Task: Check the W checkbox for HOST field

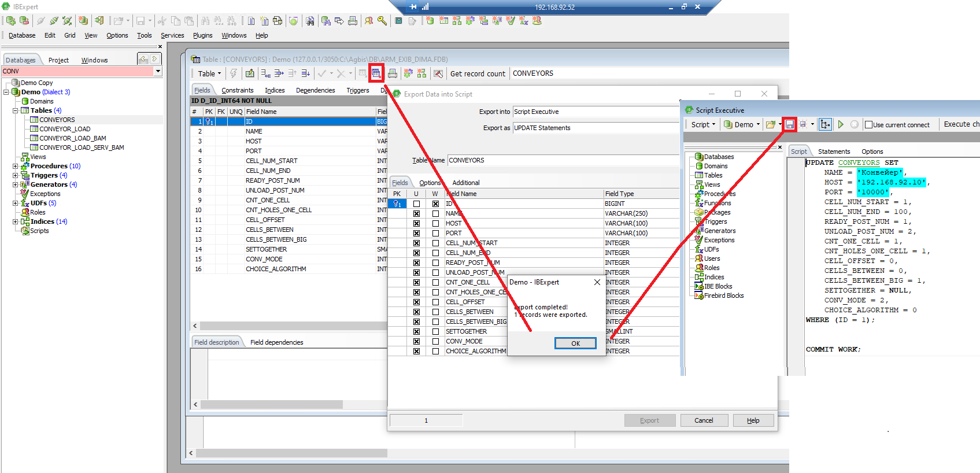Action: (435, 224)
